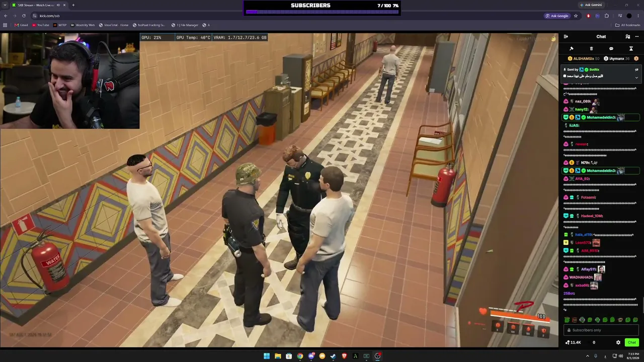
Task: Open Gmail bookmark
Action: point(21,25)
